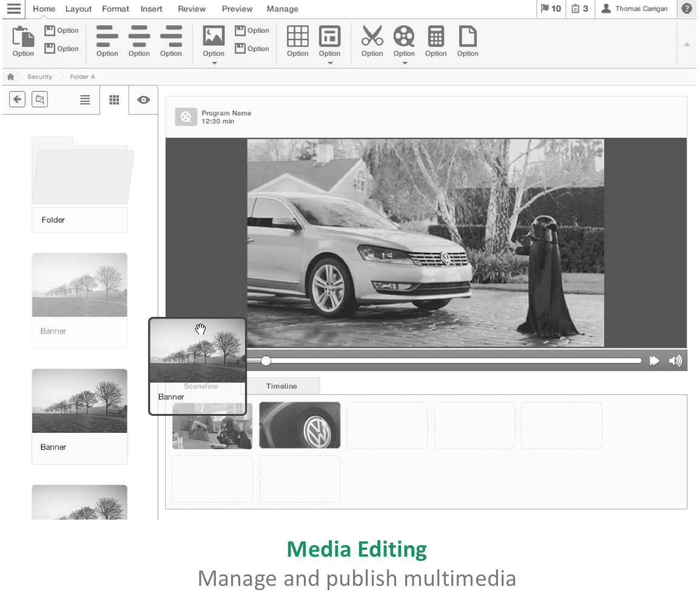Click the film reel icon in the ribbon

tap(404, 36)
